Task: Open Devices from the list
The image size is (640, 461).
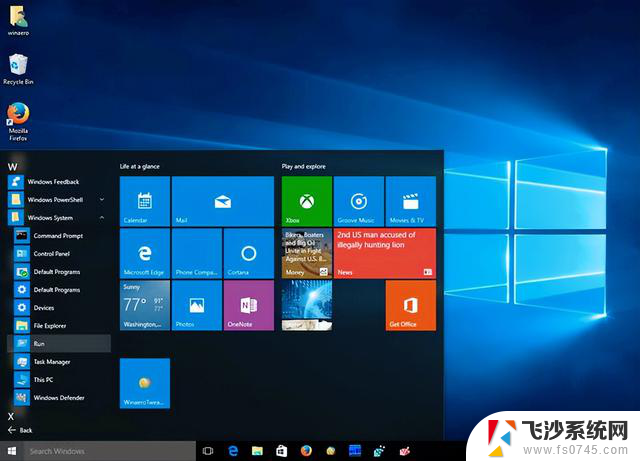Action: click(x=59, y=307)
